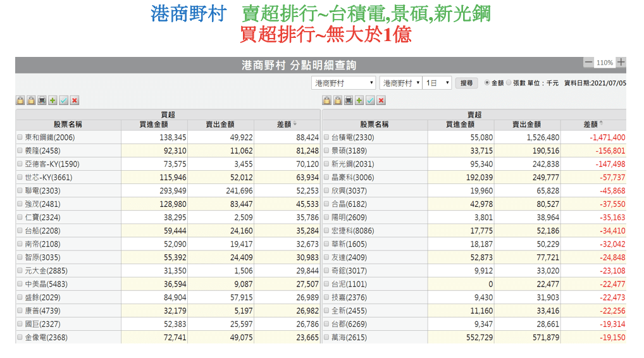This screenshot has width=644, height=358.
Task: Open the first 港商野村 broker dropdown
Action: [x=344, y=83]
